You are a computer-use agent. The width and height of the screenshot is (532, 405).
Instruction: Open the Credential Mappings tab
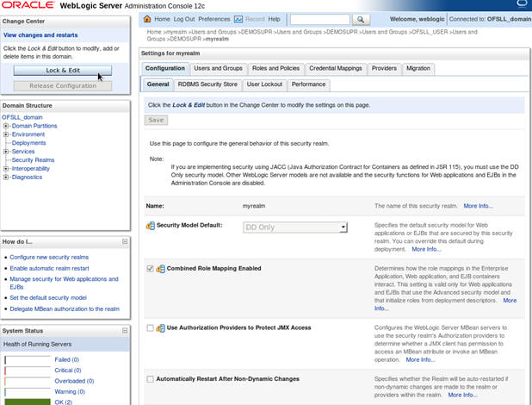[336, 68]
